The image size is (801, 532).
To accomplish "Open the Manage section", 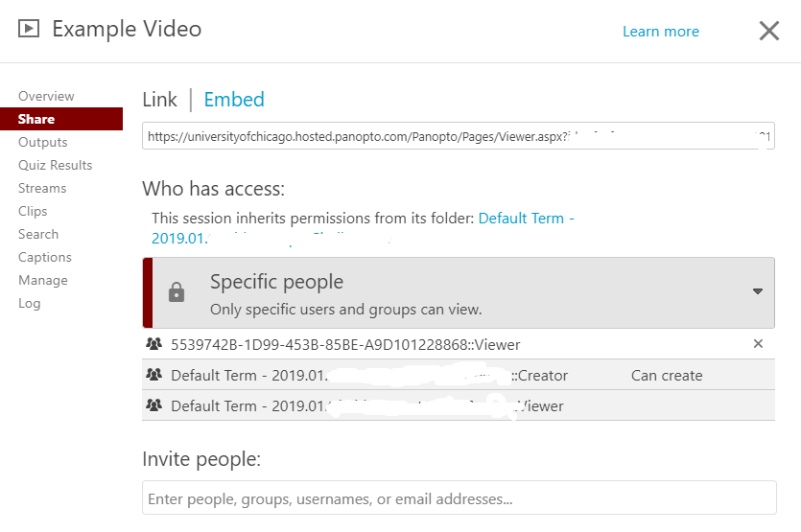I will tap(43, 280).
